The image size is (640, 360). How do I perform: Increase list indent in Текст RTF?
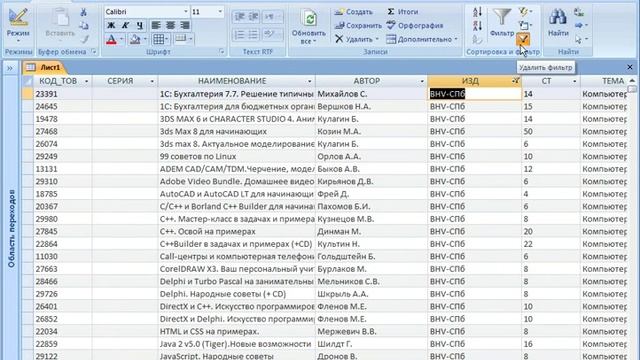point(253,17)
